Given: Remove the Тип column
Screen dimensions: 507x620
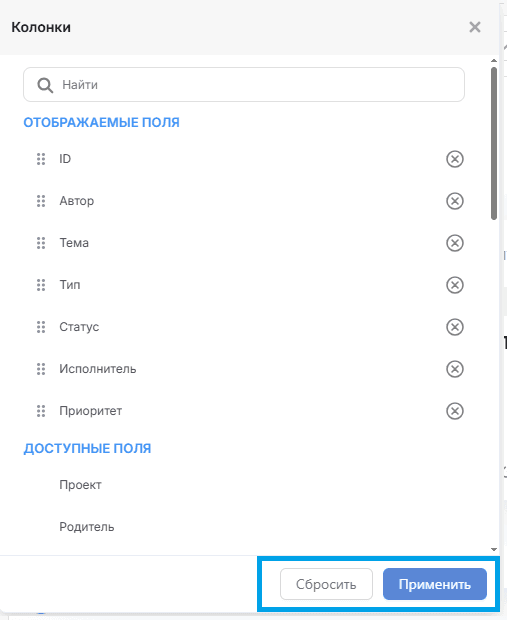Looking at the screenshot, I should [x=455, y=285].
